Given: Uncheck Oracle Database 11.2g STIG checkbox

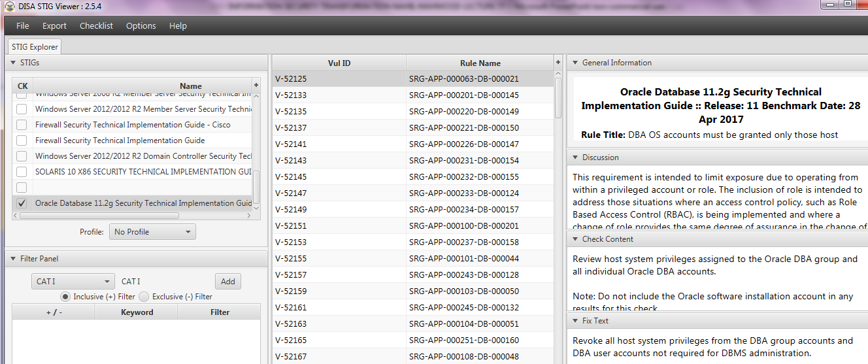Looking at the screenshot, I should pos(22,203).
